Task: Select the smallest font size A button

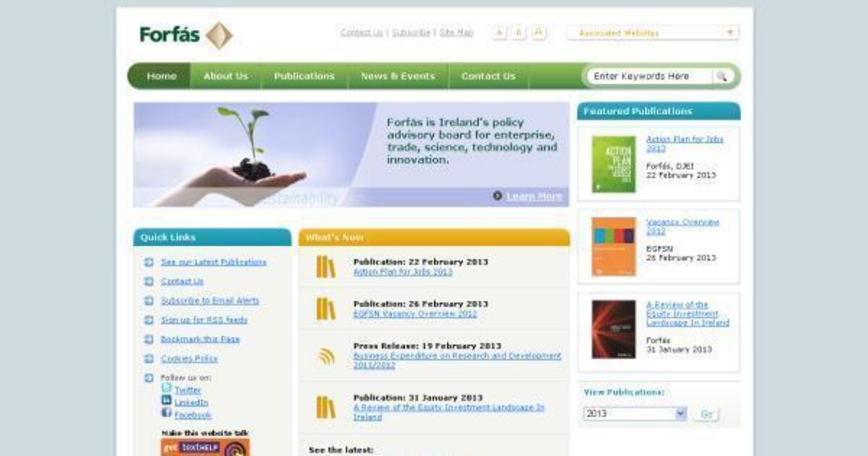Action: tap(499, 33)
